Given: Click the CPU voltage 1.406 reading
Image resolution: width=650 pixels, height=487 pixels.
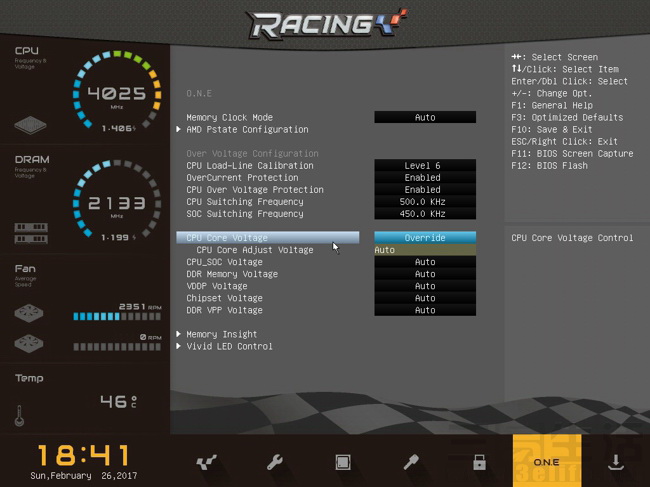Looking at the screenshot, I should click(118, 128).
